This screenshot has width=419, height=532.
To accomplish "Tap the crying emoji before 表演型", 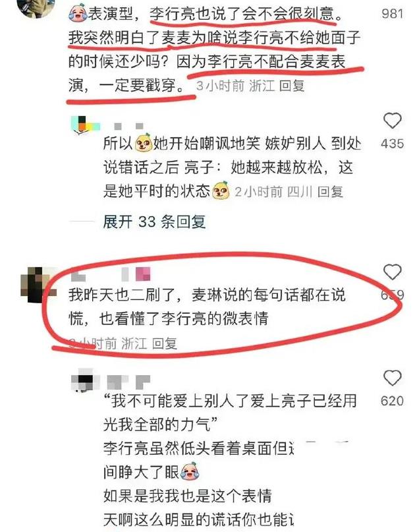I will pyautogui.click(x=78, y=13).
